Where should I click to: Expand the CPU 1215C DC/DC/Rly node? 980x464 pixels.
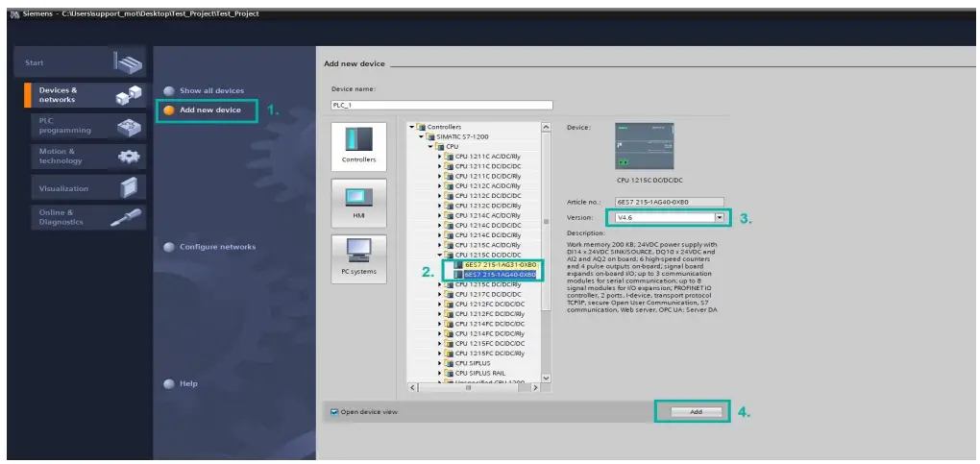440,284
